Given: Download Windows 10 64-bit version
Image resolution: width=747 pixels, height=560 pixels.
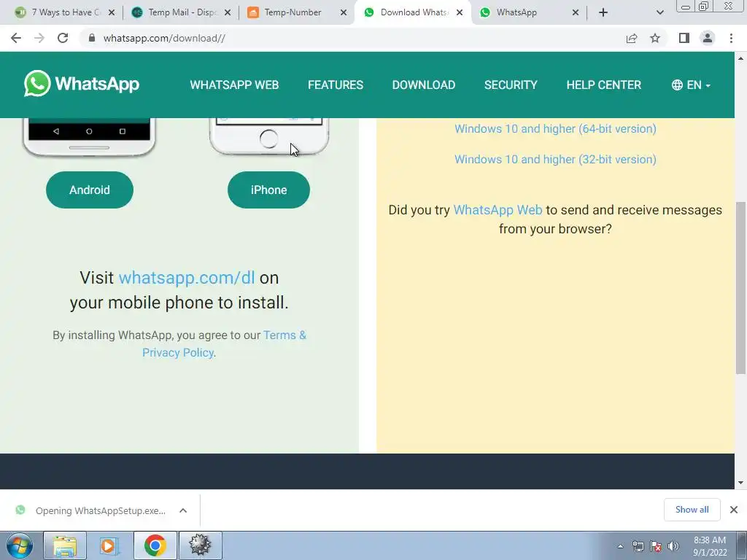Looking at the screenshot, I should 555,128.
